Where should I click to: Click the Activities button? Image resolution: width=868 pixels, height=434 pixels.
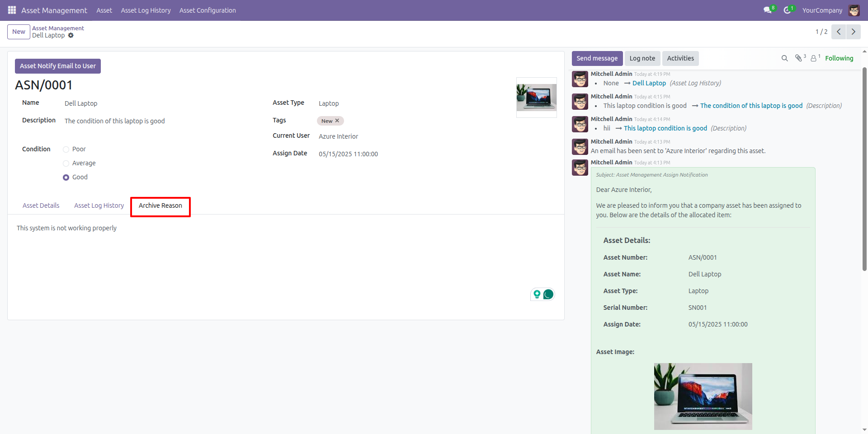pyautogui.click(x=680, y=58)
